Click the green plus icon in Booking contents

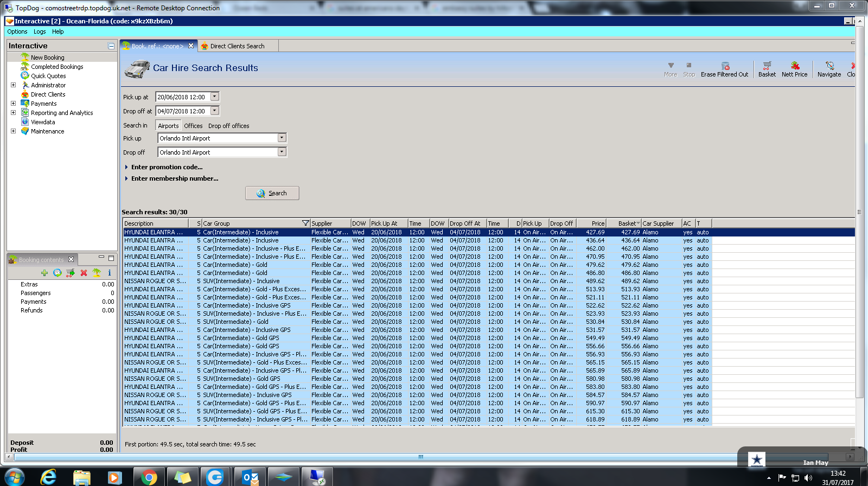44,273
